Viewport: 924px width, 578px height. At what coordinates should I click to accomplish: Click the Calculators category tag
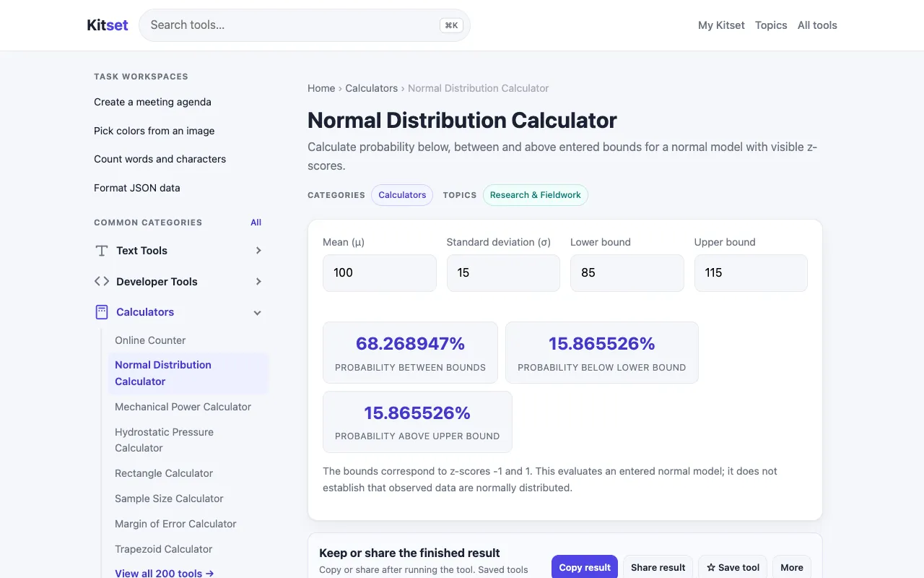tap(402, 195)
